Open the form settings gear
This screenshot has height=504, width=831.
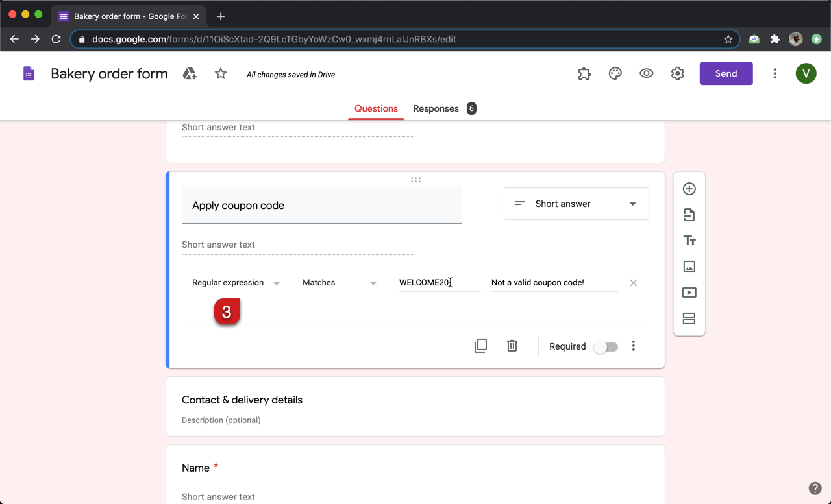coord(677,74)
